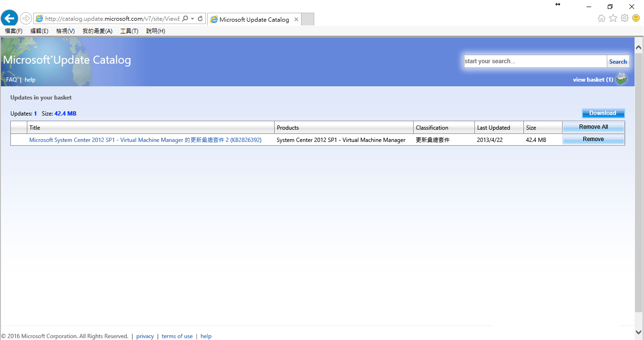
Task: Sort by the Products column header
Action: [344, 127]
